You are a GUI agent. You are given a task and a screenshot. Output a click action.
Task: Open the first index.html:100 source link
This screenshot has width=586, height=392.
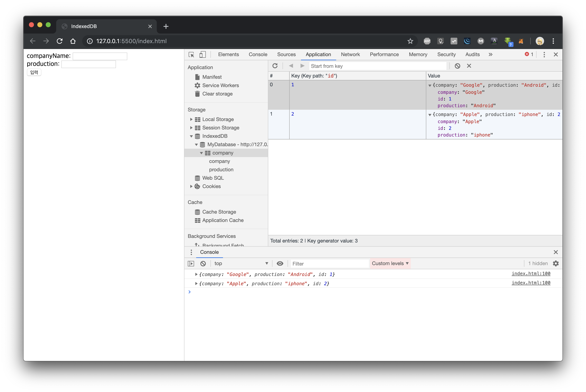[x=531, y=273]
